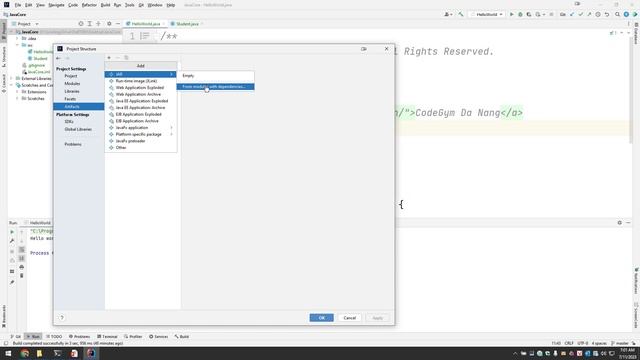
Task: Click the Build hammer icon in toolbar
Action: point(461,14)
